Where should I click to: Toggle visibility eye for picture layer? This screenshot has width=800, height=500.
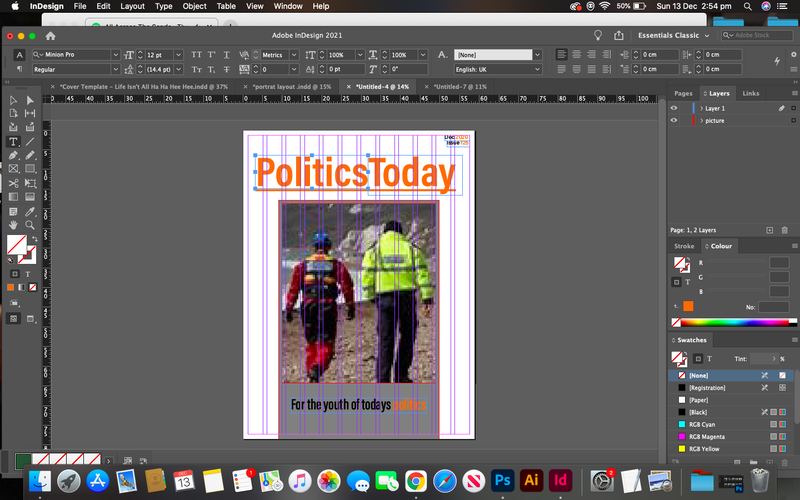(673, 120)
